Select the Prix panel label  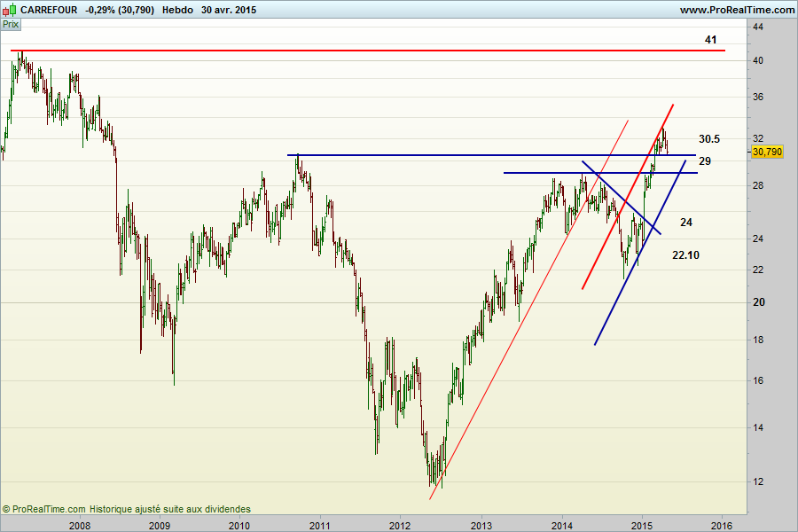[12, 25]
